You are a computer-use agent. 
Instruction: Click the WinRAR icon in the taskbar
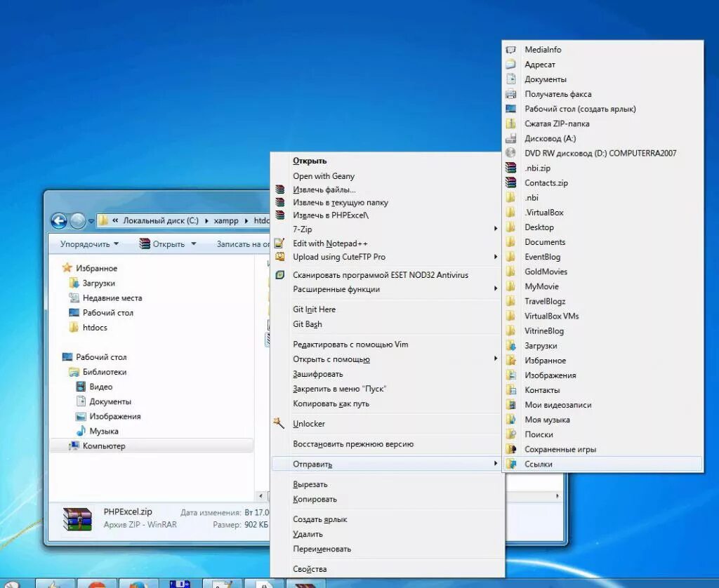click(306, 584)
